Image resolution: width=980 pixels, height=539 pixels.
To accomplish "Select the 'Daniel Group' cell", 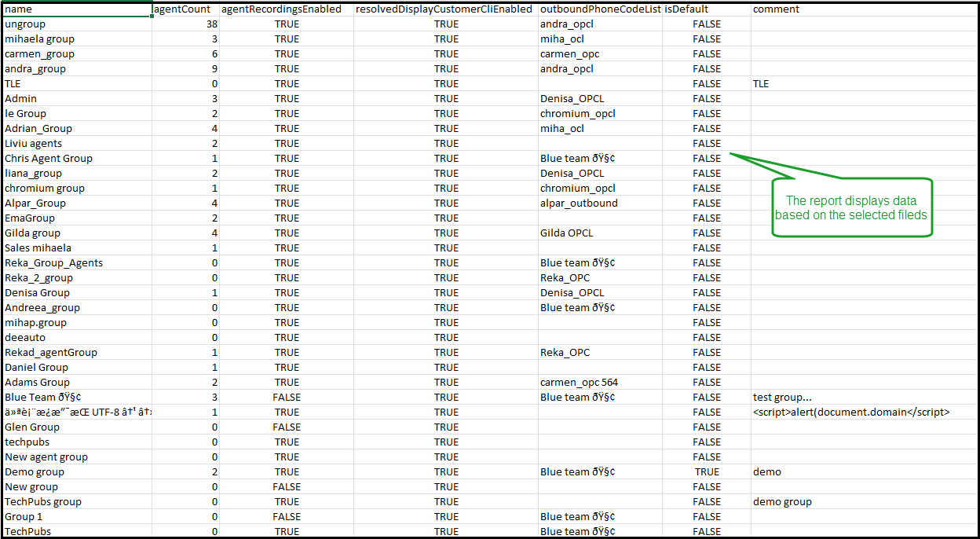I will click(77, 368).
